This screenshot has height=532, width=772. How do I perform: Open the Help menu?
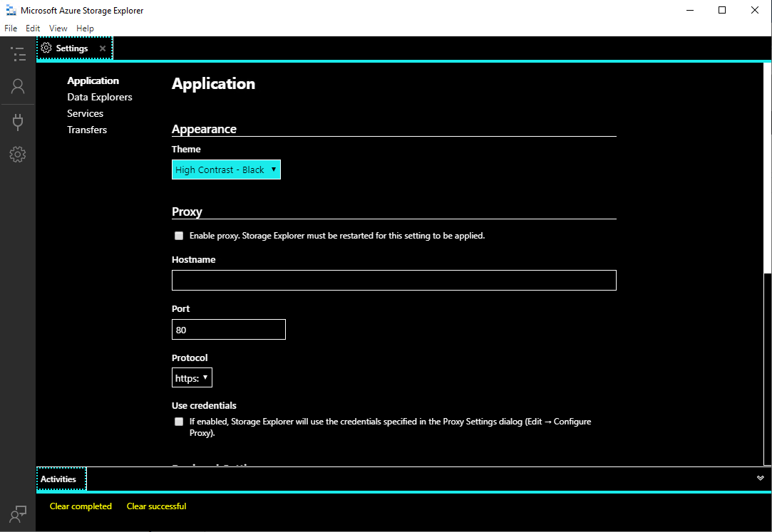point(85,28)
